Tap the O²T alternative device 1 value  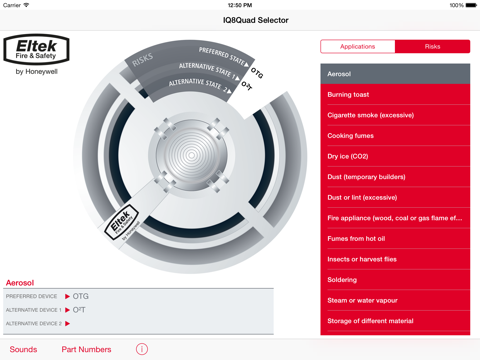coord(79,310)
